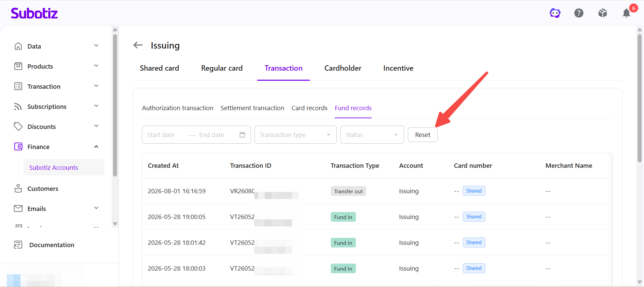644x287 pixels.
Task: Click transaction ID starting VR2608
Action: point(242,191)
